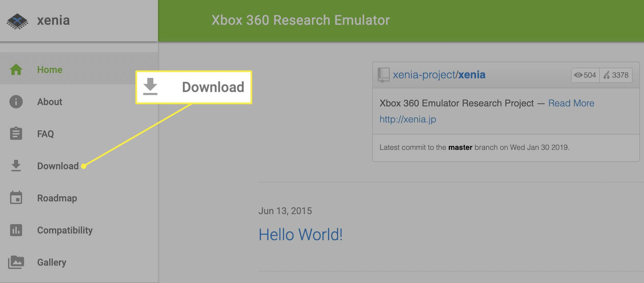This screenshot has width=644, height=283.
Task: Click the xenia chip logo icon
Action: [x=17, y=21]
